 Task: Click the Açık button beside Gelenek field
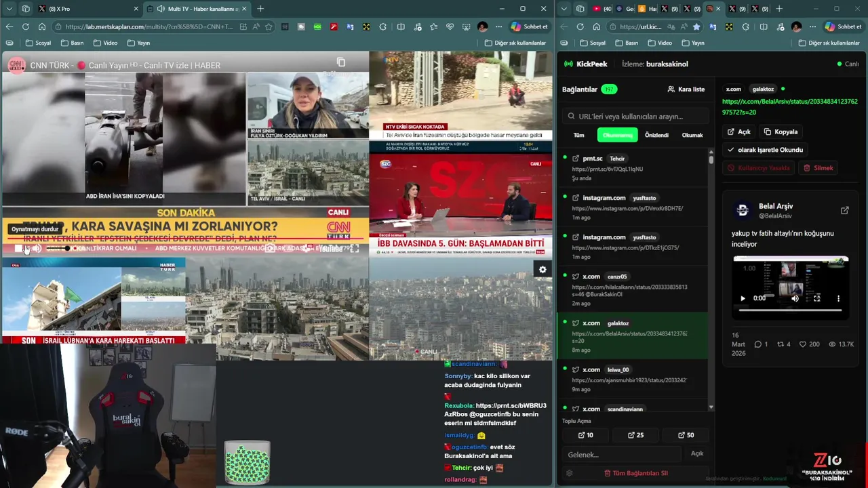point(696,453)
